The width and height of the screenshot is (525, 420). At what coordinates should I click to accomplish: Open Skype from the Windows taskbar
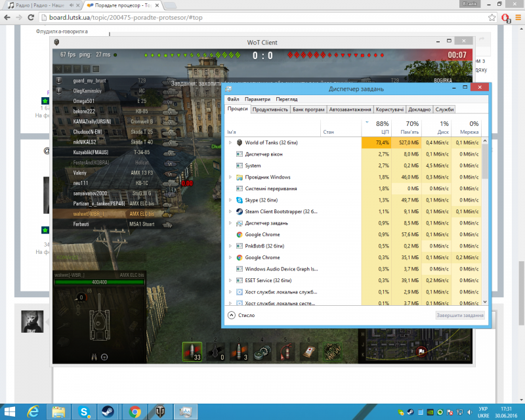[85, 411]
